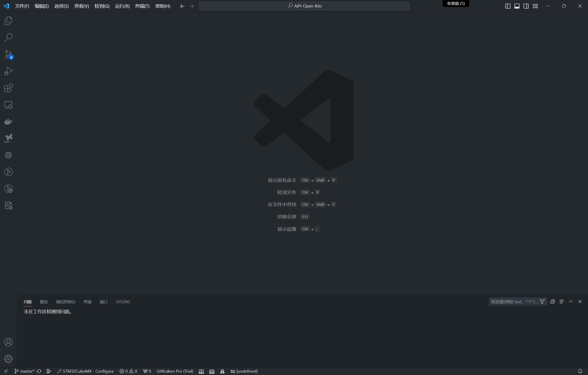The image size is (588, 375).
Task: Click the 收集箱 (5) overlay label
Action: (x=456, y=3)
